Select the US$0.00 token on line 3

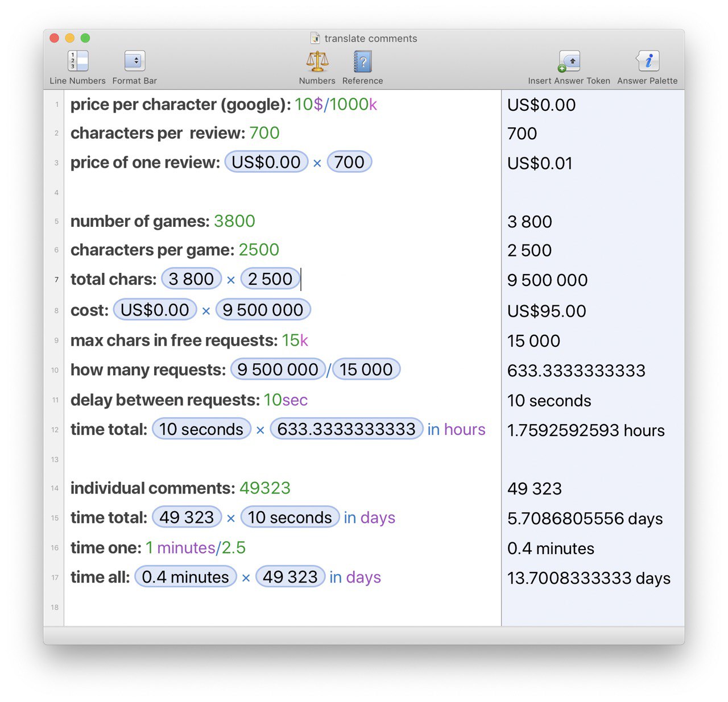266,162
